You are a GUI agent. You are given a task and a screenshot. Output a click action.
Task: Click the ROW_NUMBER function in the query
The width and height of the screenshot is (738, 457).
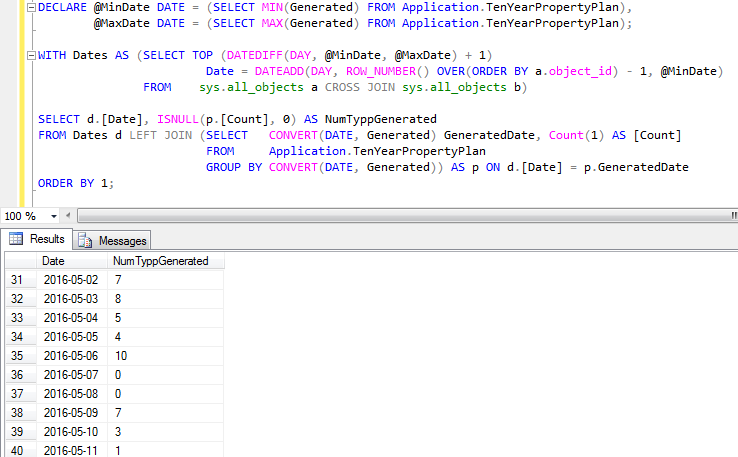coord(381,71)
